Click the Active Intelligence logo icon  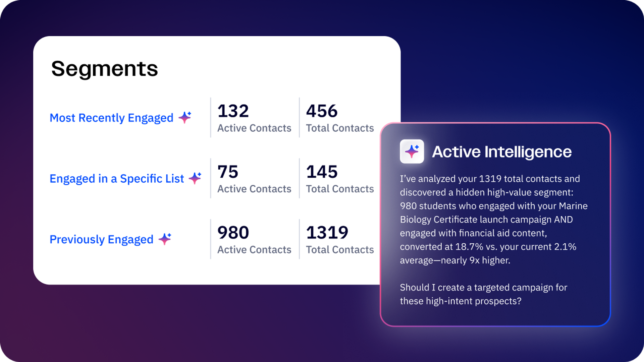(x=412, y=152)
